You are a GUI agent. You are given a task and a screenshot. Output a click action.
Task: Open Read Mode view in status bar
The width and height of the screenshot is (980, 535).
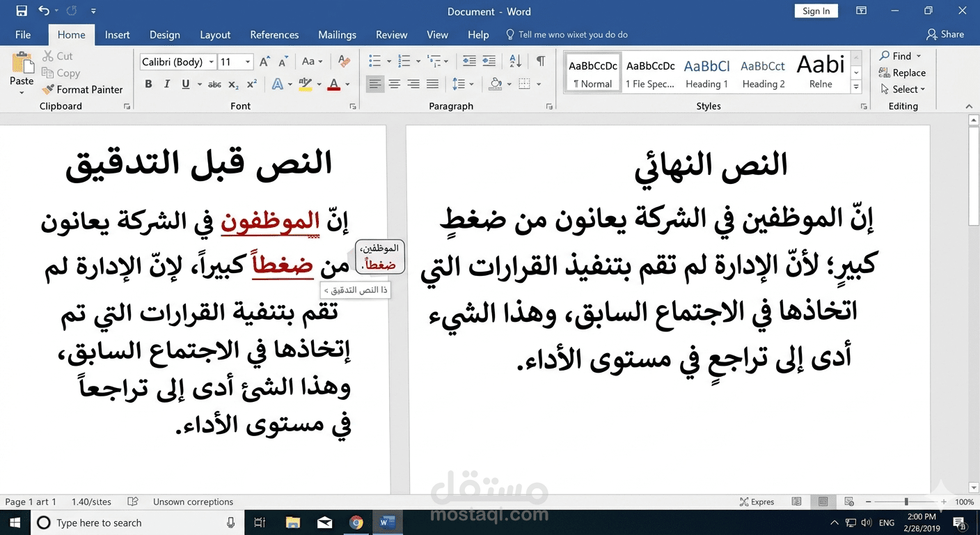click(797, 502)
